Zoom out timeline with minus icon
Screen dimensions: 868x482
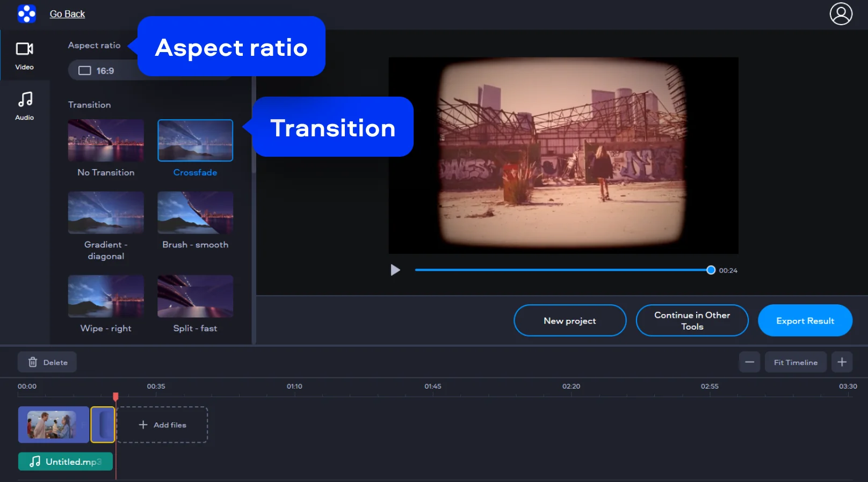(749, 362)
